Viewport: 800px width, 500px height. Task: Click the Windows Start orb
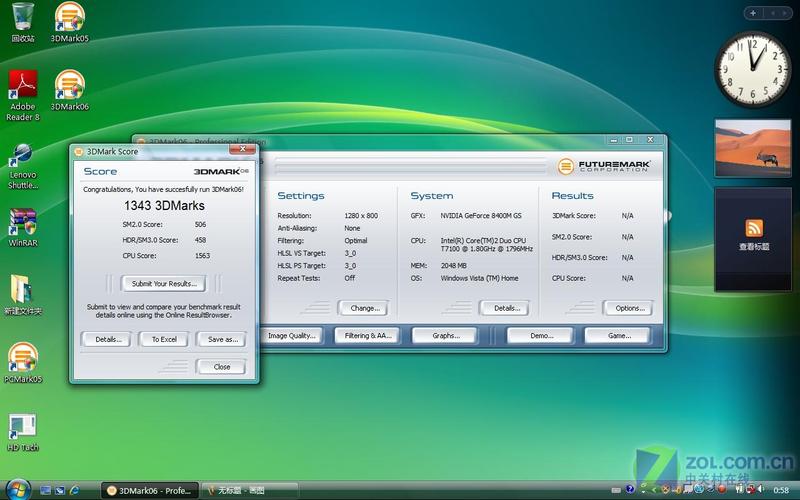[x=19, y=490]
